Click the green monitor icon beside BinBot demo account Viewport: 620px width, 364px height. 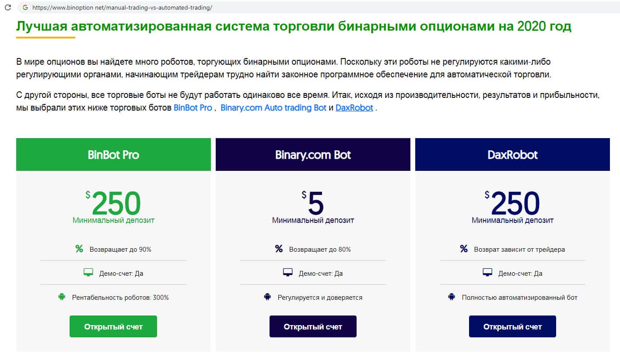88,273
